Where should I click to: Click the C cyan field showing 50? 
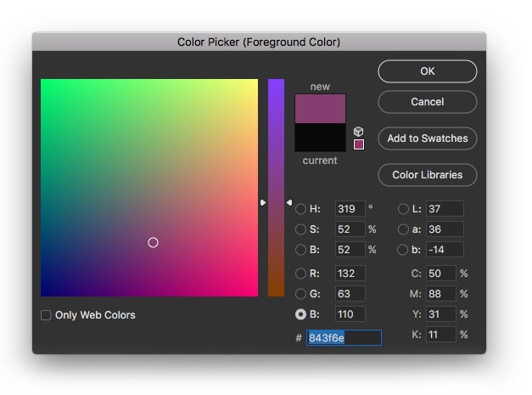click(440, 273)
